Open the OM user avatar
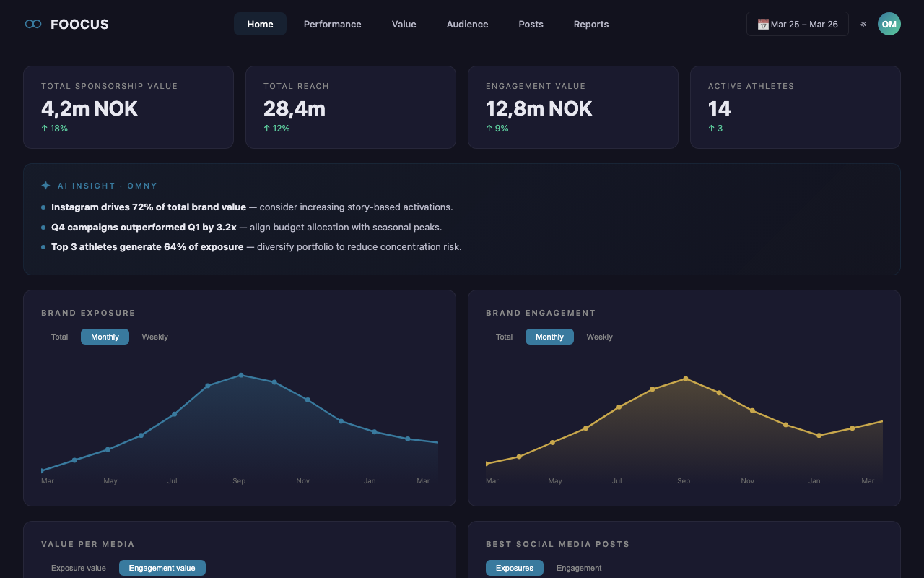Viewport: 924px width, 578px height. pyautogui.click(x=889, y=24)
